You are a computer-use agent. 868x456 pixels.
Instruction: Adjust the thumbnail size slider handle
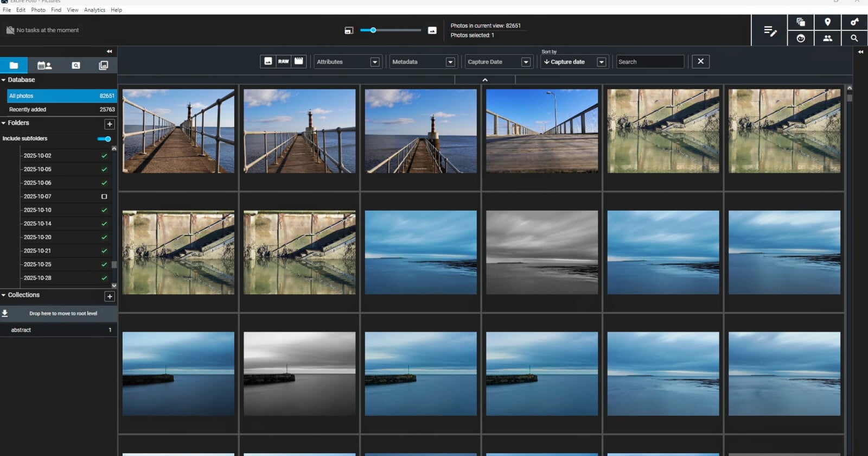(373, 30)
